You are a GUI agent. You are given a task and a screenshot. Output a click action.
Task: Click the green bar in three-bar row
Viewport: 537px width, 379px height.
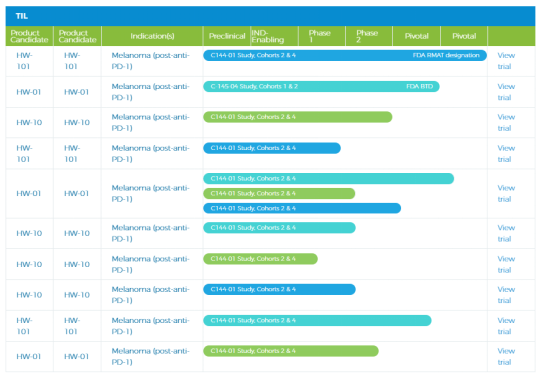click(279, 193)
